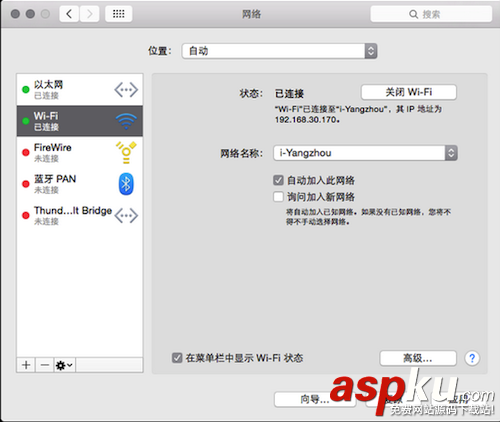Show all preferences with the grid icon
The image size is (500, 422).
119,14
